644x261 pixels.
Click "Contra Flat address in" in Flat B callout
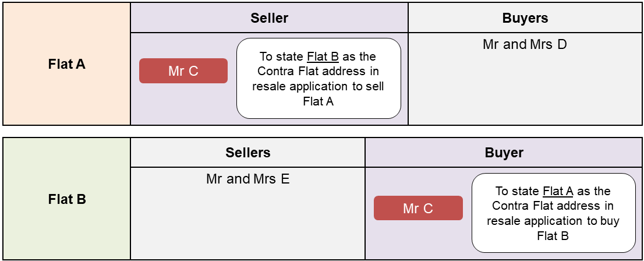553,206
